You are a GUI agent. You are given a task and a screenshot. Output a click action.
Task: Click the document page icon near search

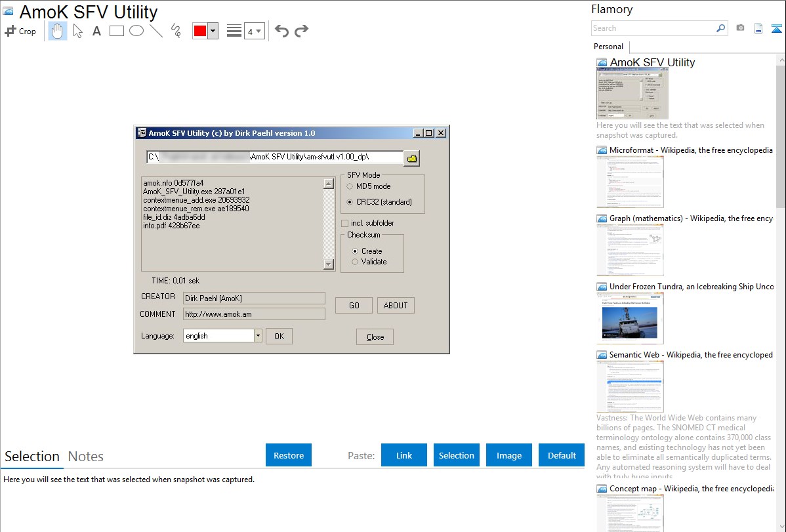tap(758, 28)
